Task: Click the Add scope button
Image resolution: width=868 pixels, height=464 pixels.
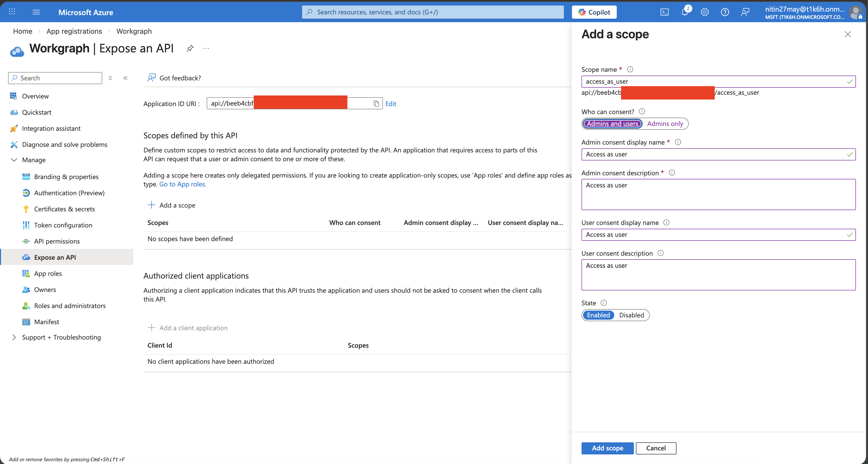Action: (x=607, y=448)
